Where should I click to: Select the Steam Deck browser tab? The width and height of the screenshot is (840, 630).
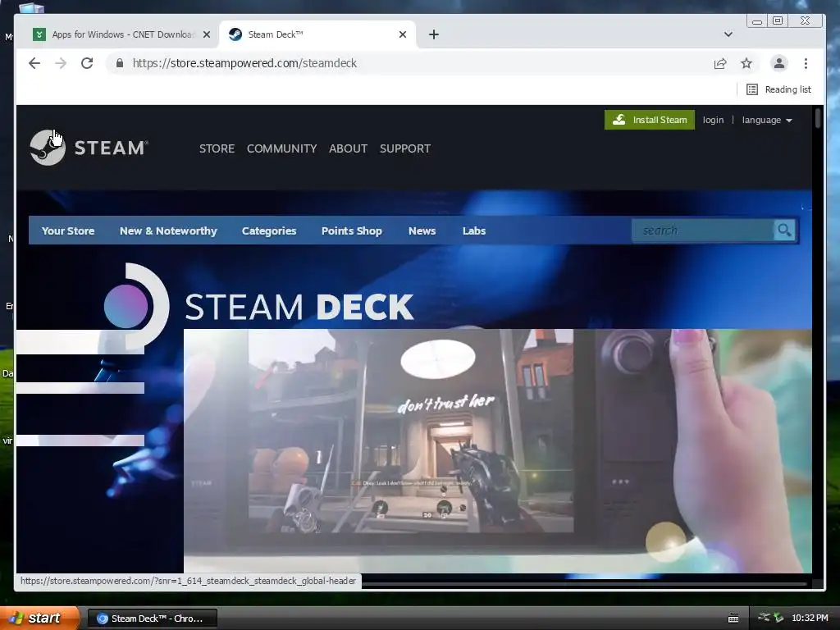[x=317, y=34]
